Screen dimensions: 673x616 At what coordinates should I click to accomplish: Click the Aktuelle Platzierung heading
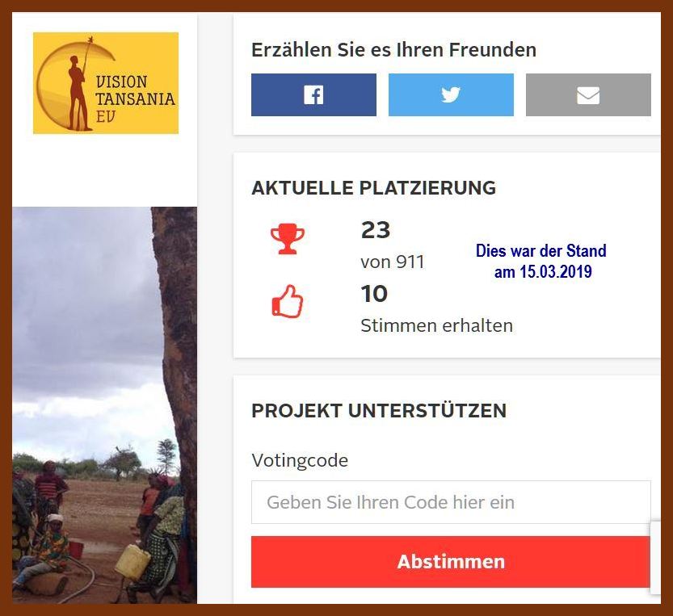(374, 188)
